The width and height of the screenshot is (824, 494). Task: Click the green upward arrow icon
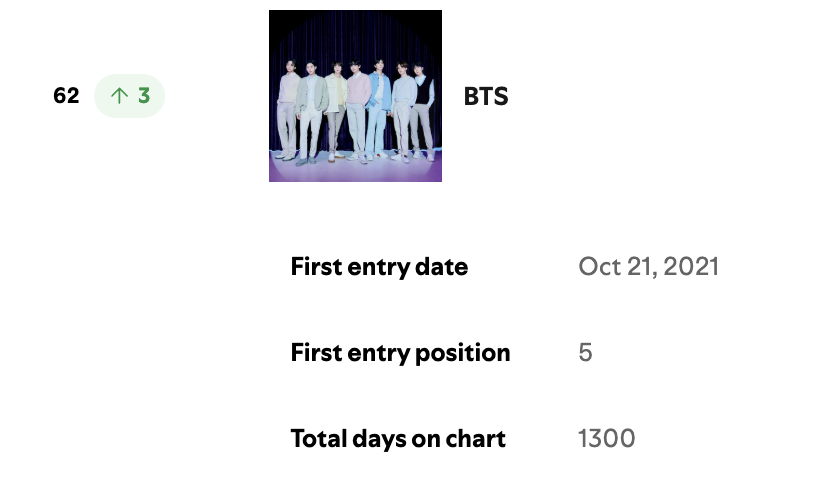119,96
